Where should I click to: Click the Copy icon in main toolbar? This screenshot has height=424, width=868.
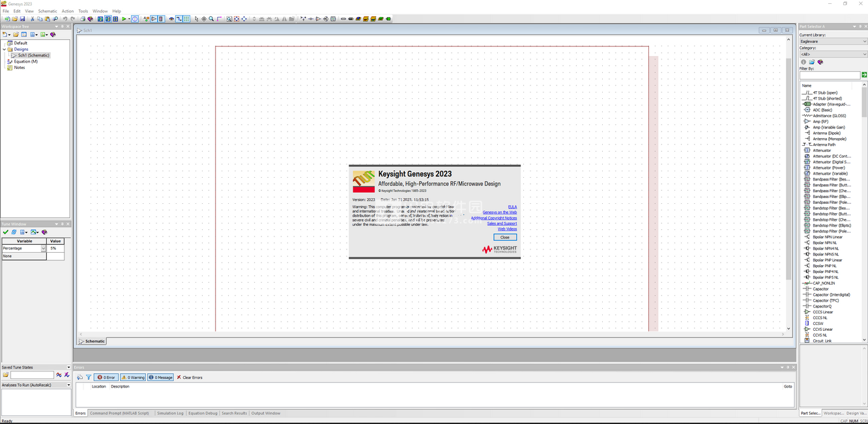40,19
